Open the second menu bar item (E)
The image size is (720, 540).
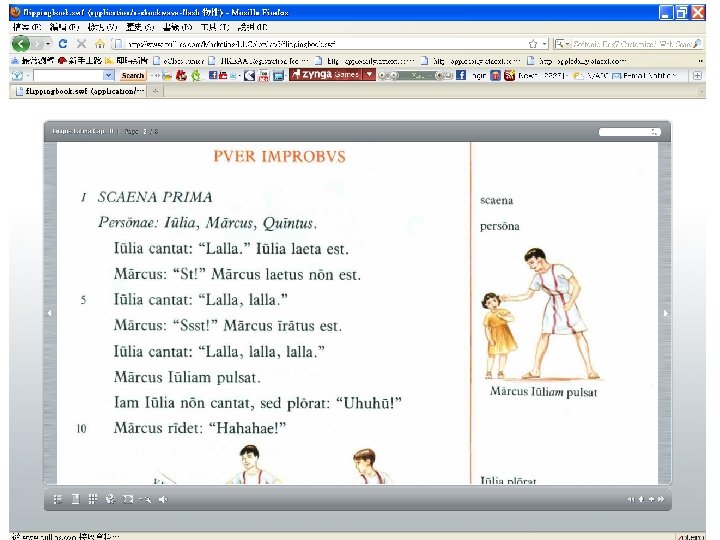64,27
